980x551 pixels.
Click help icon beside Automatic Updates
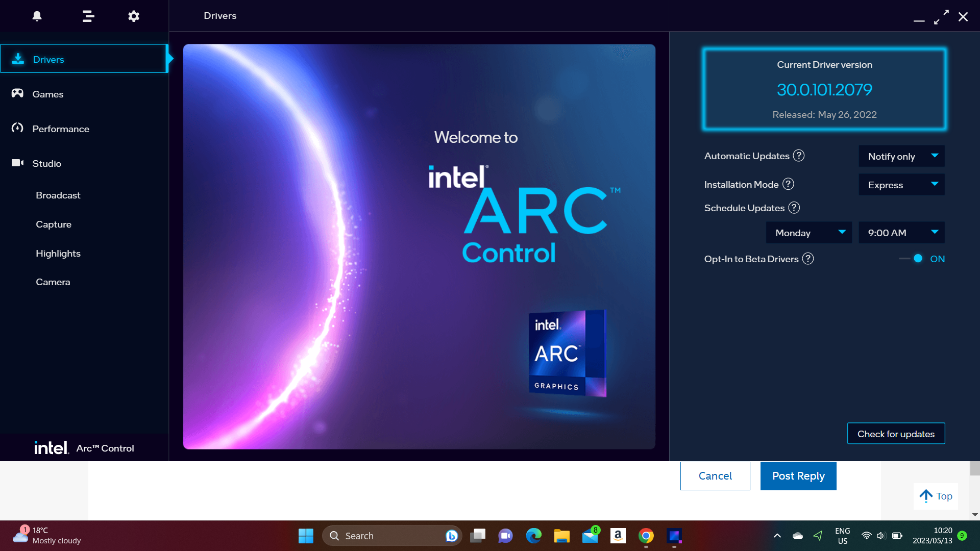coord(799,156)
